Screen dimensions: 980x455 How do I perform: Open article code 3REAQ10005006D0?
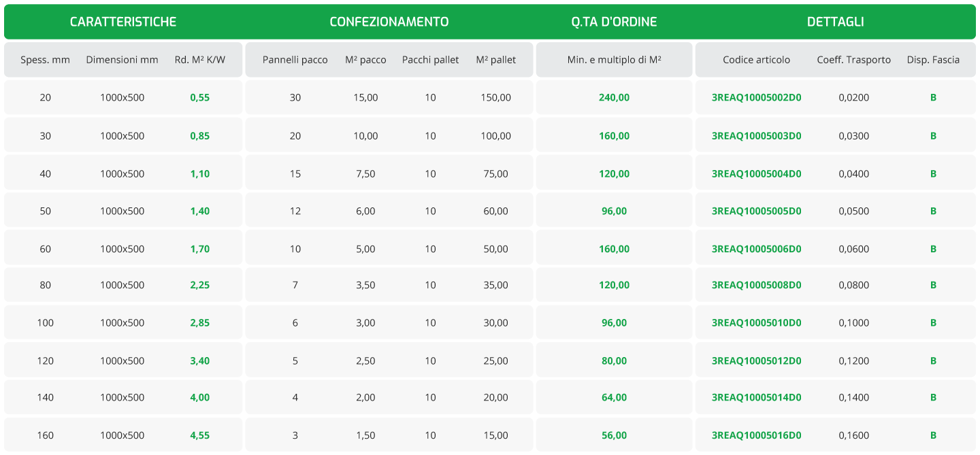pos(756,249)
